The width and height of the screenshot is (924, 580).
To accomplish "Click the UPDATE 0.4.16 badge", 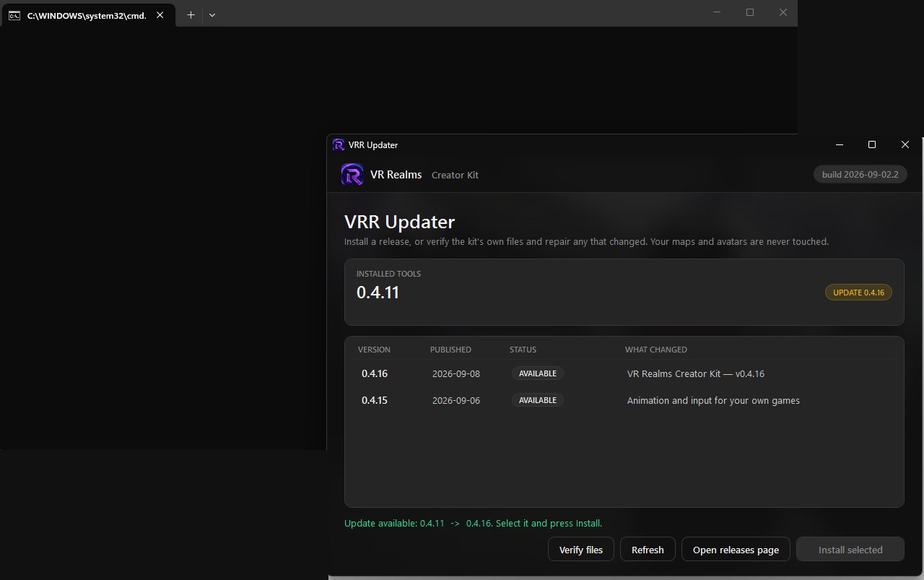I will click(859, 293).
